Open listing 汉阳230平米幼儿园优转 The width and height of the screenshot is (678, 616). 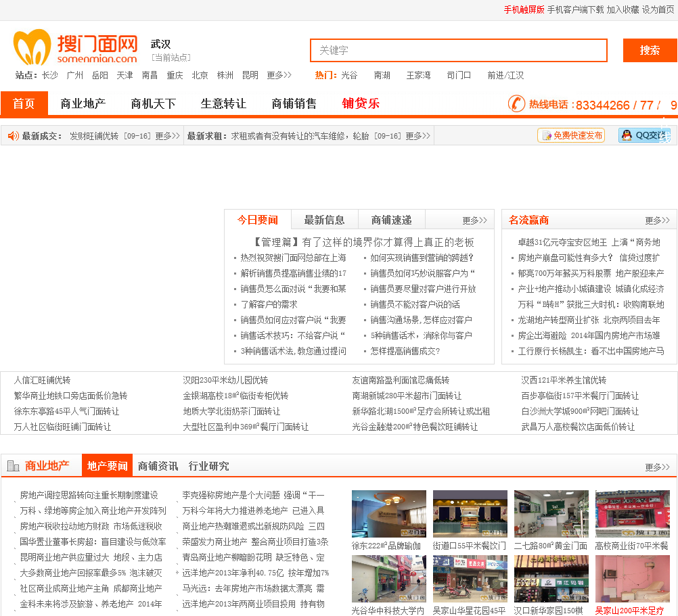pyautogui.click(x=225, y=380)
